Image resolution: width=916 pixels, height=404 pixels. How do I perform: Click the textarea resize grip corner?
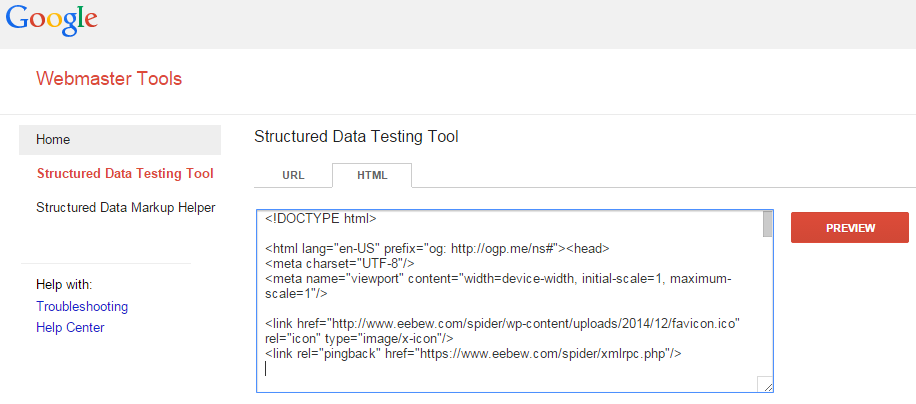(x=765, y=384)
